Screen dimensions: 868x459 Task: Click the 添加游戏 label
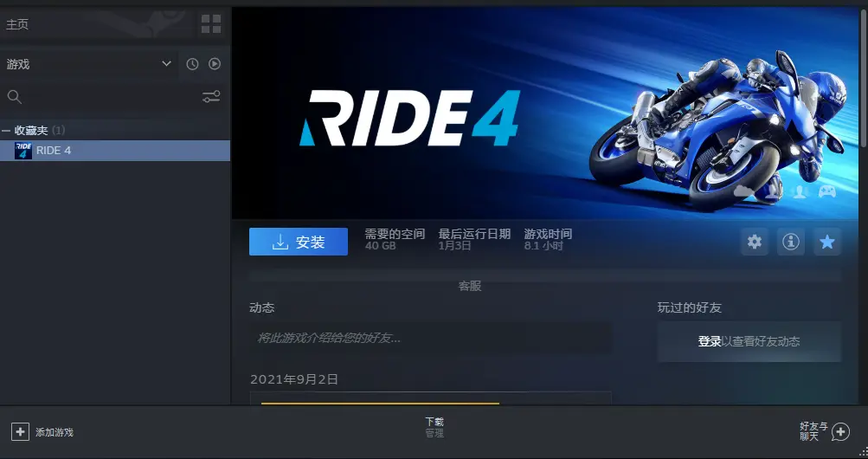click(x=55, y=432)
